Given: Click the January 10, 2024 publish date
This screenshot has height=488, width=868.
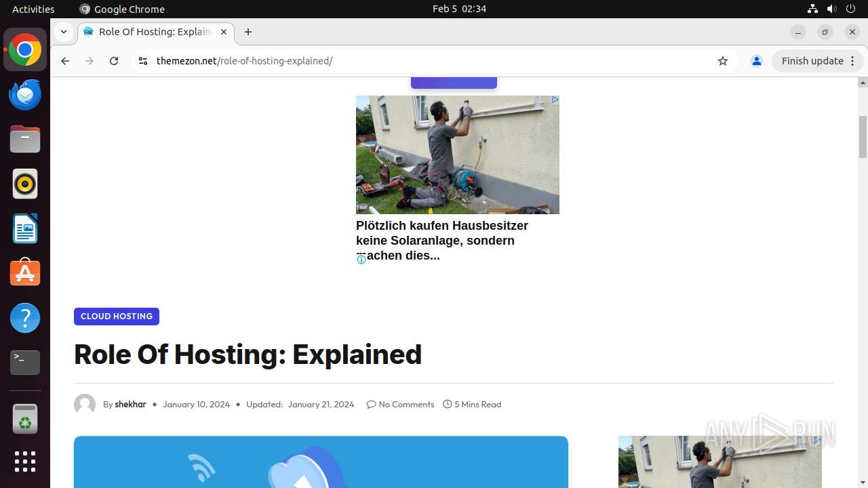Looking at the screenshot, I should [x=196, y=405].
